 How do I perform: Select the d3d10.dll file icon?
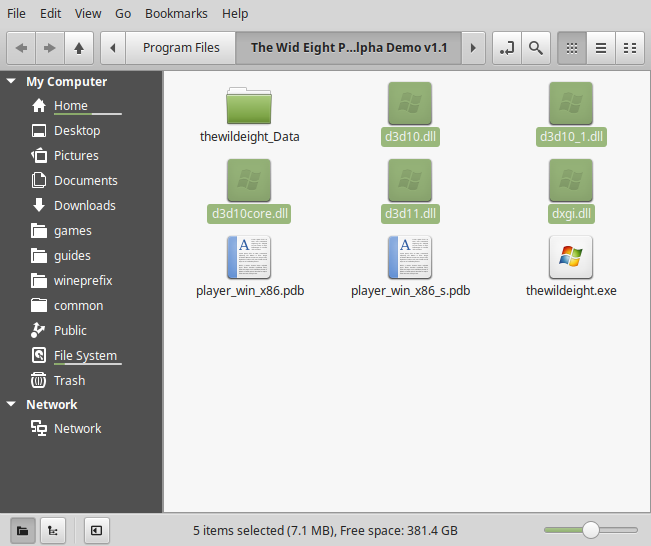(x=410, y=103)
